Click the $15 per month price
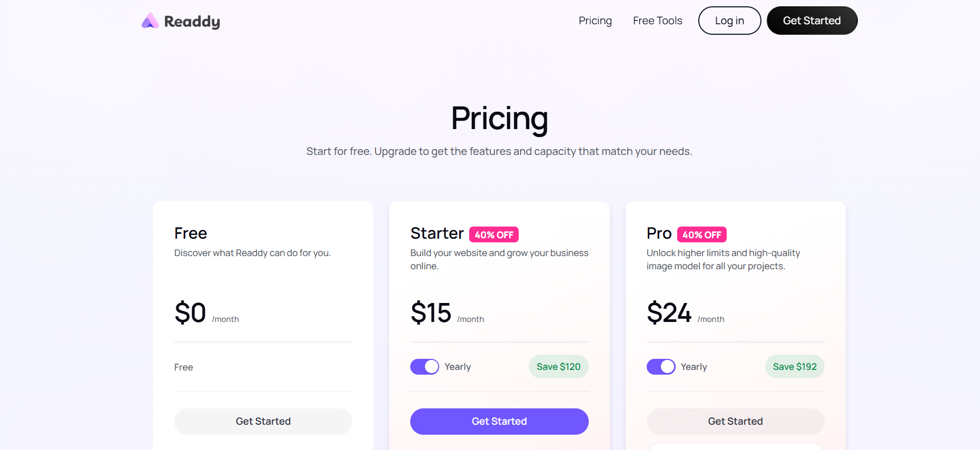 click(x=431, y=313)
